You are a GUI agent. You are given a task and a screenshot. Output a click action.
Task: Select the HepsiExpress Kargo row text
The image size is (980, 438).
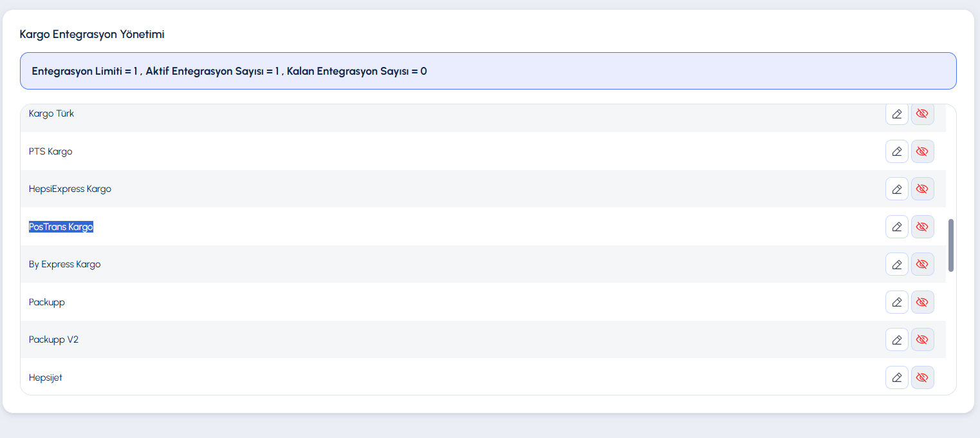70,189
